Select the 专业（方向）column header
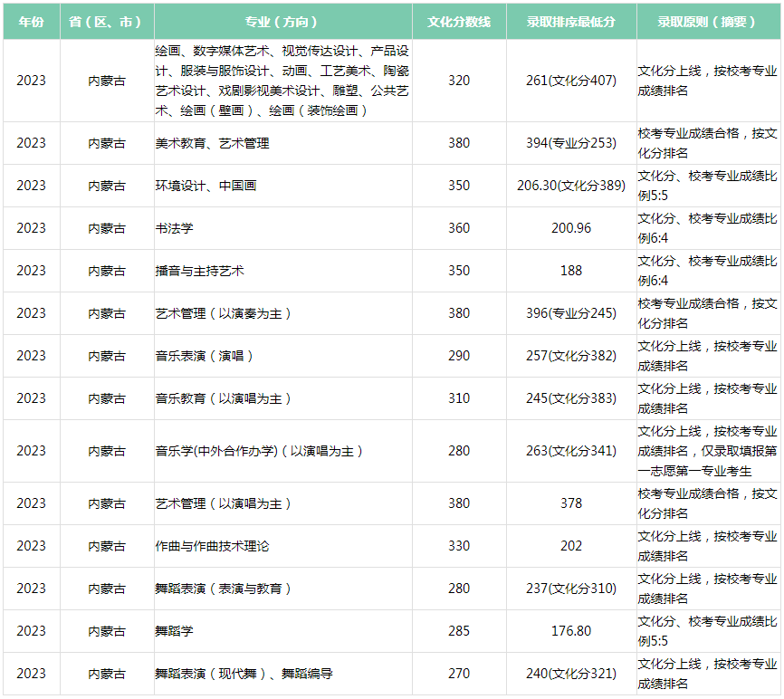Screen dimensions: 784x699 (282, 22)
